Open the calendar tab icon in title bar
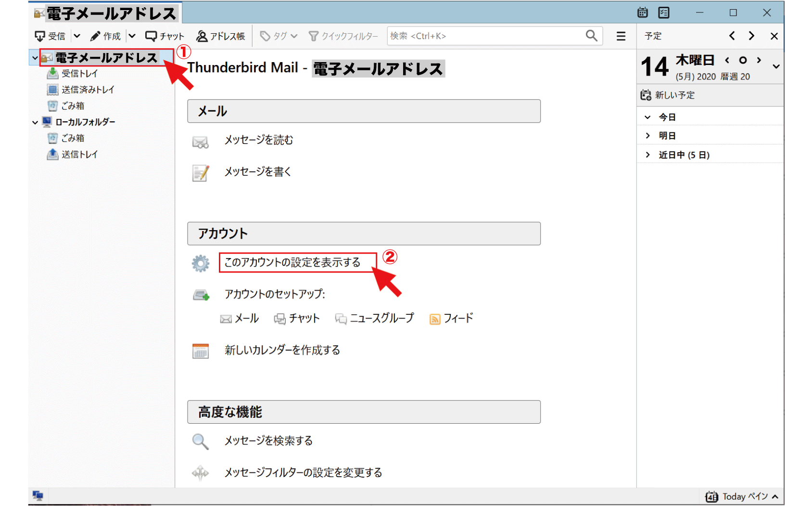Image resolution: width=812 pixels, height=506 pixels. tap(643, 13)
